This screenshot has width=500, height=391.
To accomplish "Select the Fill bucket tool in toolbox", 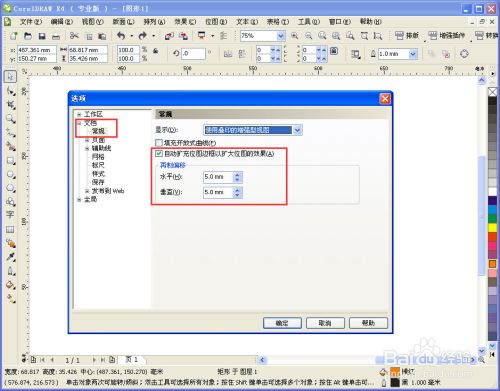I will (x=10, y=285).
